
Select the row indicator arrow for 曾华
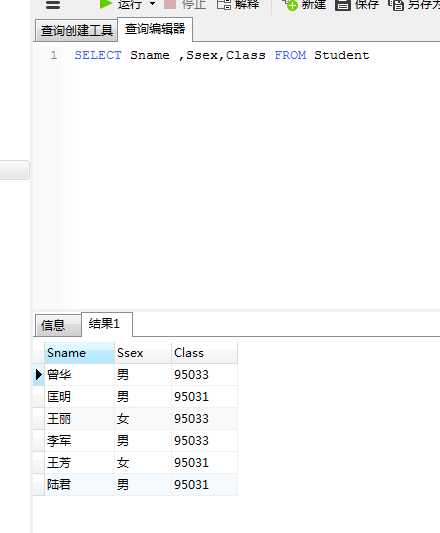[39, 375]
